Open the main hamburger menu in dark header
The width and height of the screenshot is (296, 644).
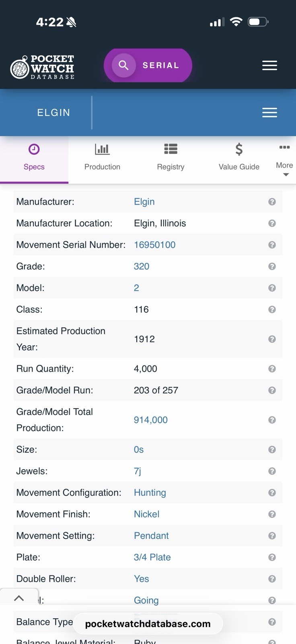(x=269, y=66)
